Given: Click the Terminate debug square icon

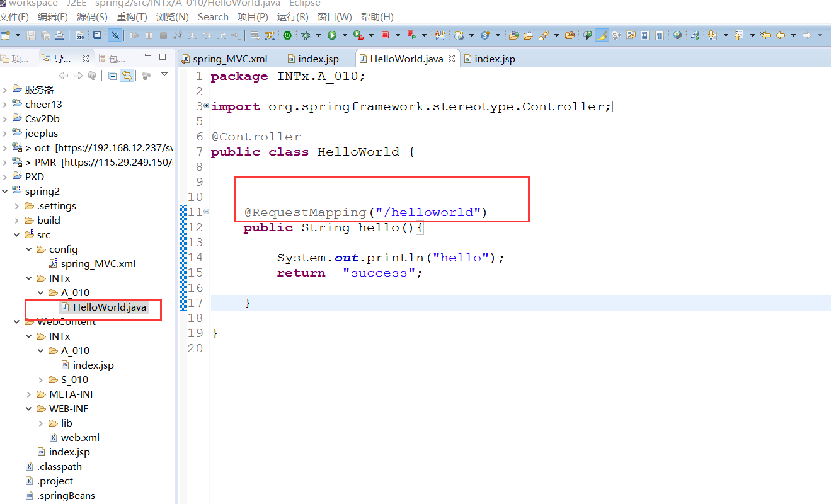Looking at the screenshot, I should click(x=163, y=35).
